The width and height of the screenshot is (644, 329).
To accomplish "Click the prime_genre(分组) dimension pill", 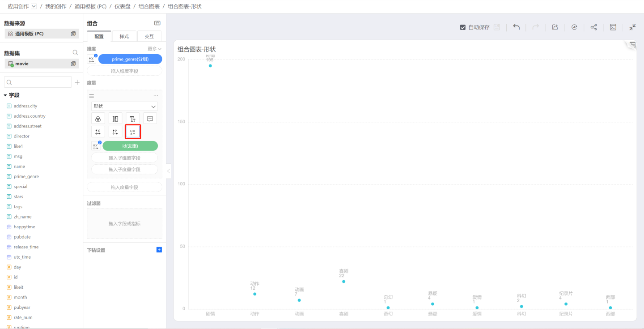I will (x=130, y=59).
